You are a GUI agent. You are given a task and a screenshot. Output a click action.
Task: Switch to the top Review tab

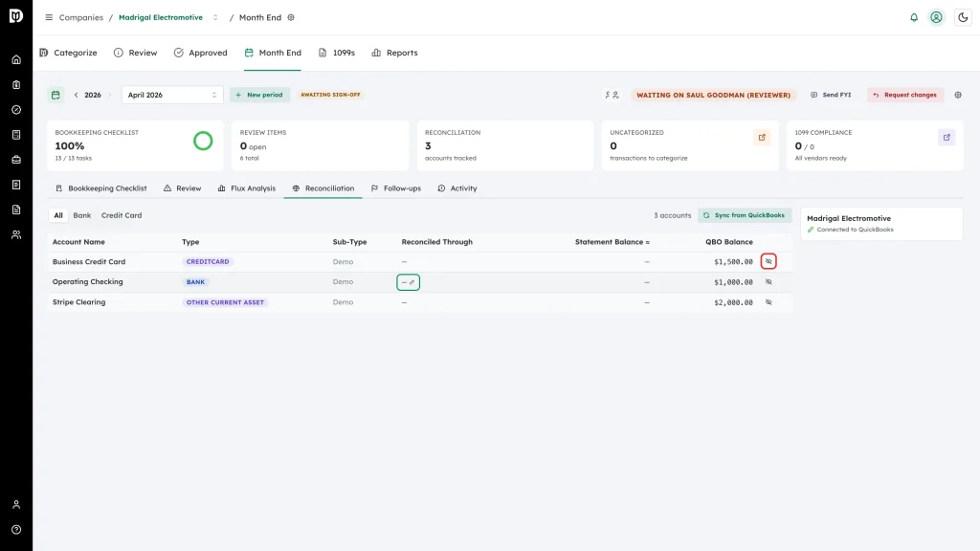136,53
